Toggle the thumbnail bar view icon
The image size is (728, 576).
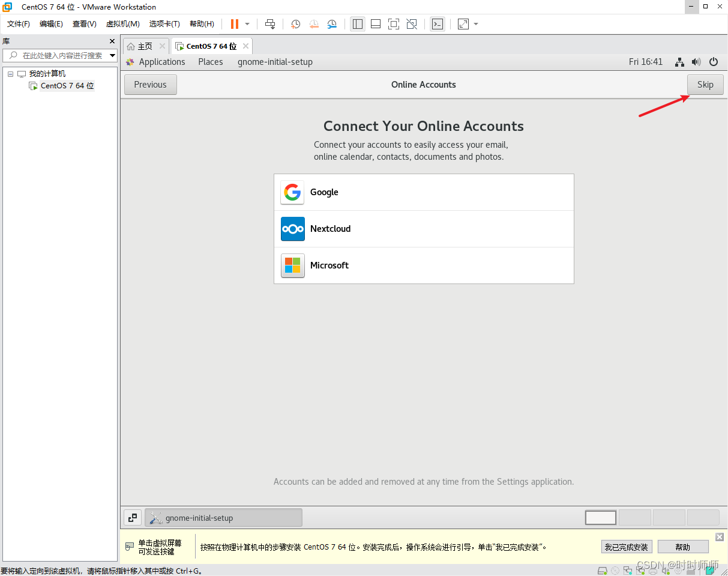[x=376, y=24]
